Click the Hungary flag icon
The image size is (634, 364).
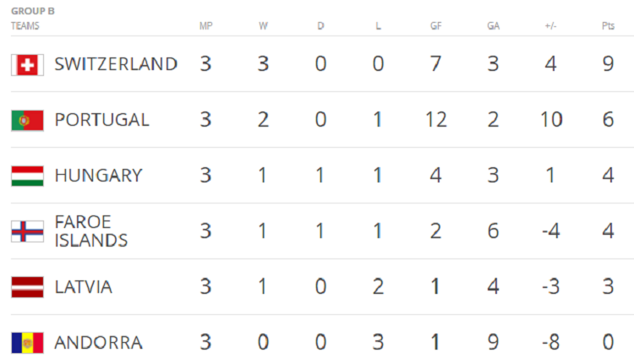pyautogui.click(x=28, y=177)
